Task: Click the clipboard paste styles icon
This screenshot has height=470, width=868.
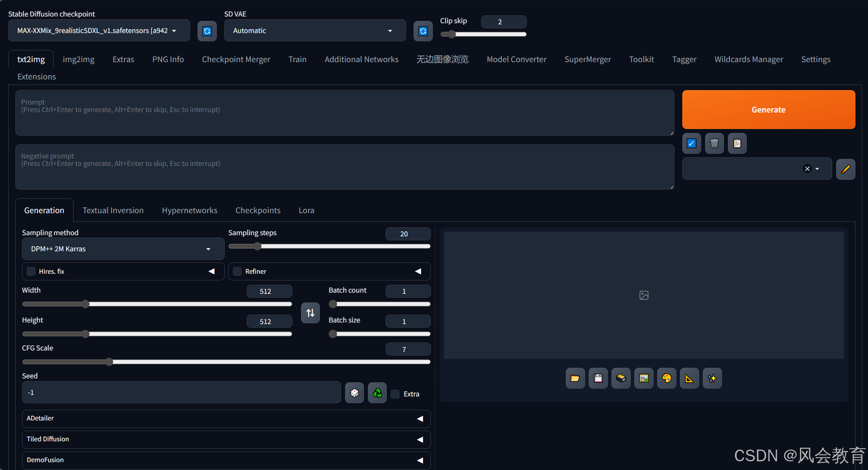Action: 737,144
